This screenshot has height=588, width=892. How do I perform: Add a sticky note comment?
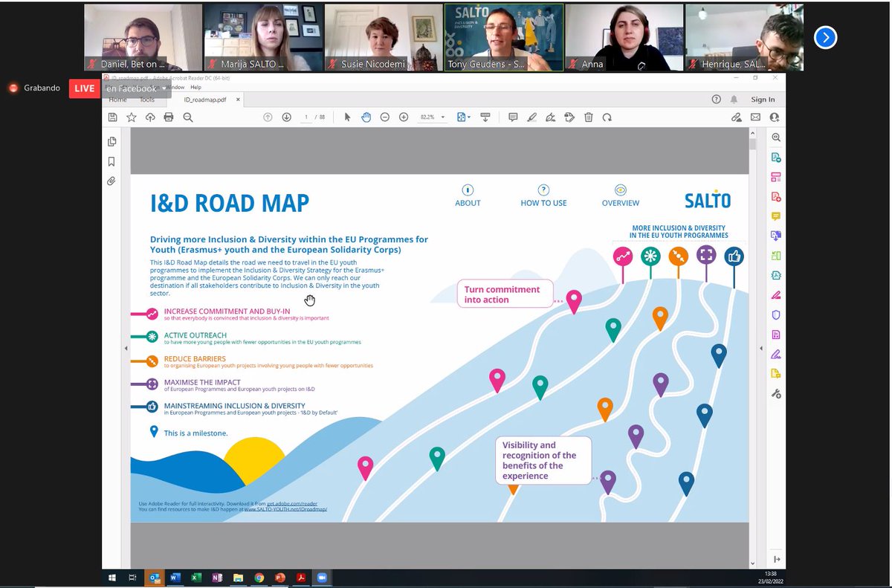[x=513, y=117]
